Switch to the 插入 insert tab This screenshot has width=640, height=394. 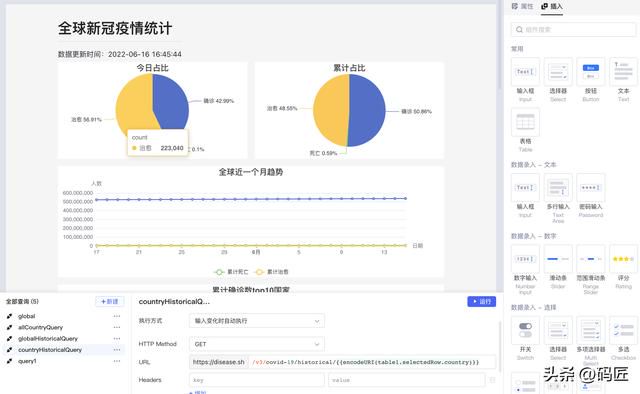click(552, 7)
